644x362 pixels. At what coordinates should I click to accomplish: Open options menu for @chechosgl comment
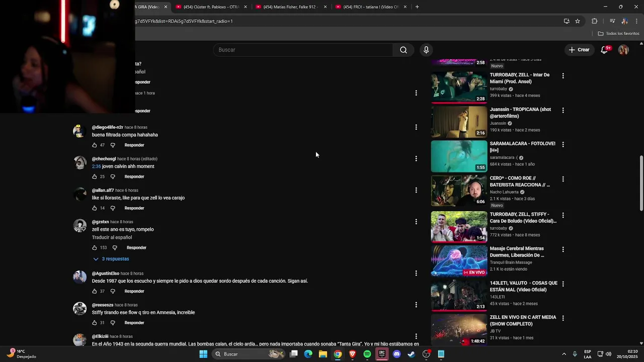tap(416, 159)
